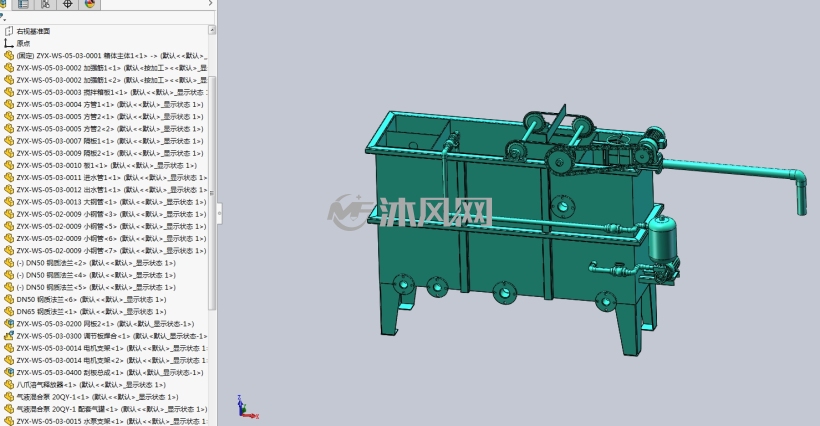Click weldment icon of ZYX-WS-05-03-0300
Image resolution: width=820 pixels, height=426 pixels.
coord(9,336)
